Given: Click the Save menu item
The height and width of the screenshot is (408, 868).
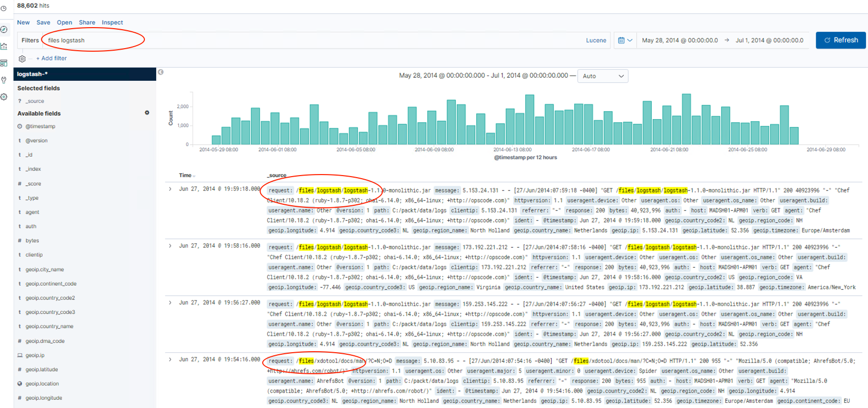Looking at the screenshot, I should [x=44, y=23].
